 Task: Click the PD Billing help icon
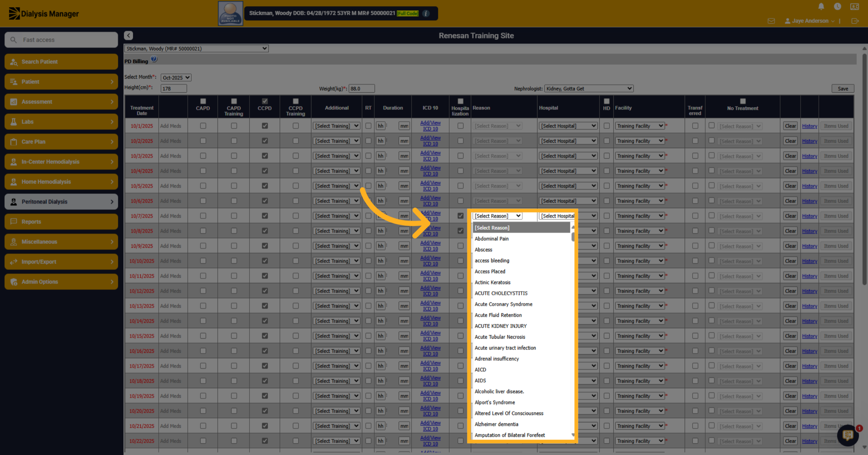(154, 59)
